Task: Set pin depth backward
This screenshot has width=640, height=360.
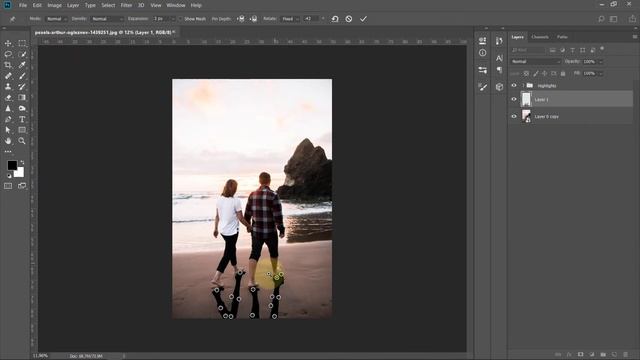Action: coord(253,19)
